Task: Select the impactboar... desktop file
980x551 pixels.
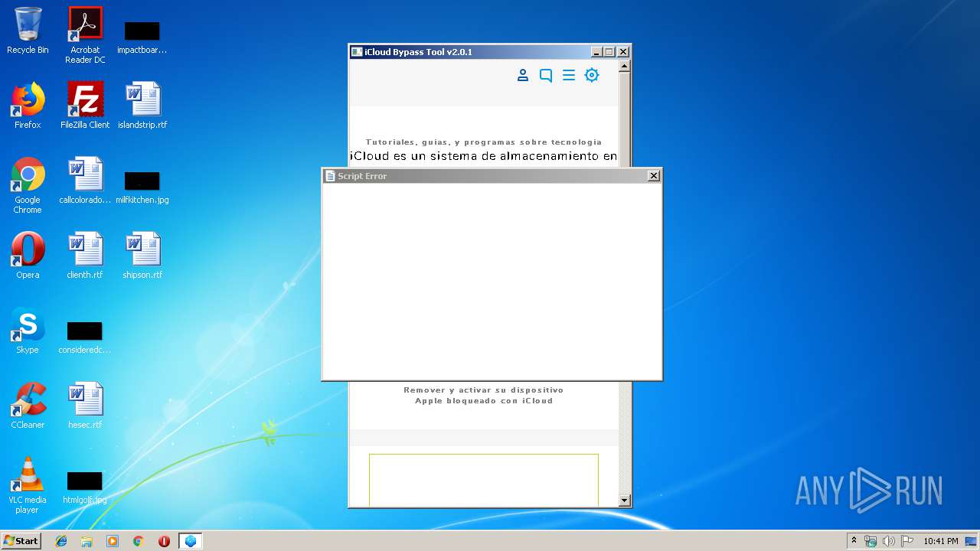Action: tap(142, 37)
